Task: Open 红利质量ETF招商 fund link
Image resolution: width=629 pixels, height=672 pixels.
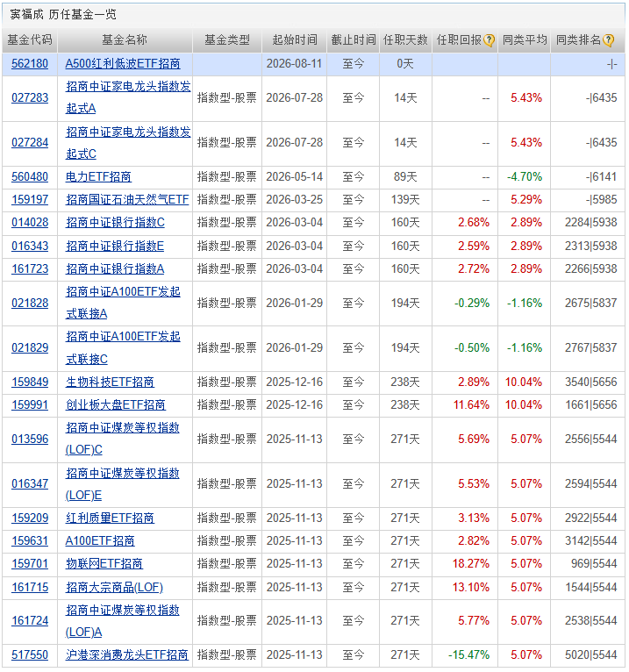Action: (110, 518)
